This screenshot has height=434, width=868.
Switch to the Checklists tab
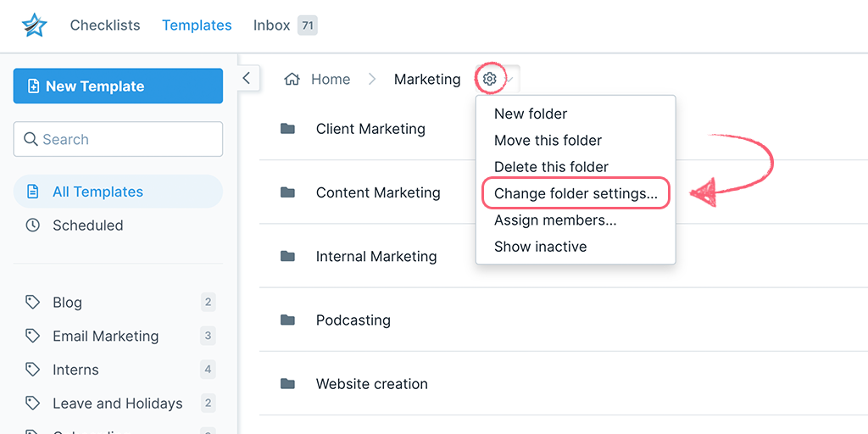[x=105, y=25]
